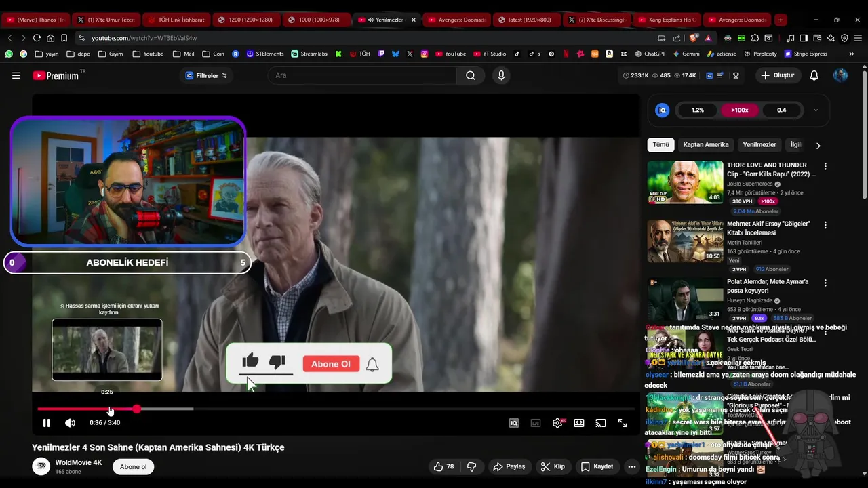
Task: Open the browser main hamburger menu
Action: [x=857, y=38]
